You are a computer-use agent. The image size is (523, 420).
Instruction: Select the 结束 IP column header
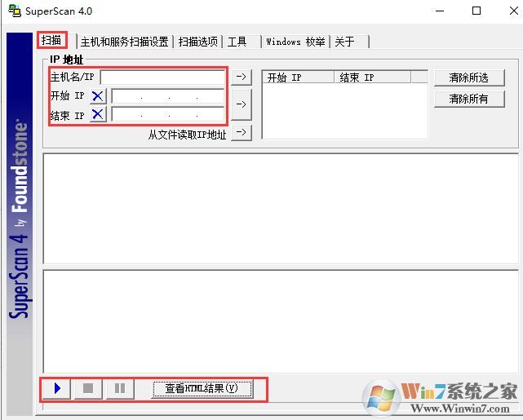[x=372, y=77]
